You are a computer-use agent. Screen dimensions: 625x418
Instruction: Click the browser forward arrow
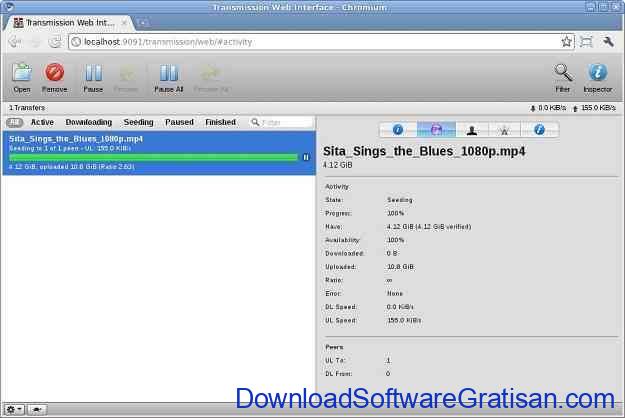35,41
